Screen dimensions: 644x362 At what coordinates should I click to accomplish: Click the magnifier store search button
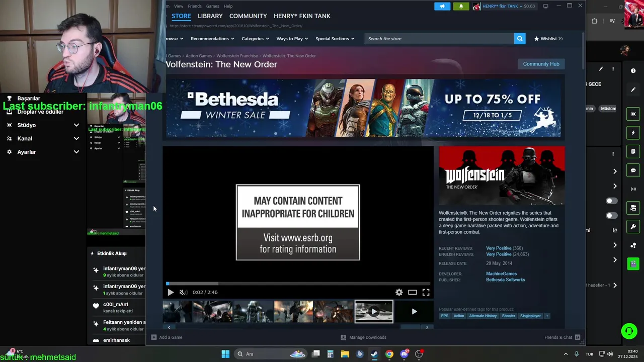[x=520, y=39]
